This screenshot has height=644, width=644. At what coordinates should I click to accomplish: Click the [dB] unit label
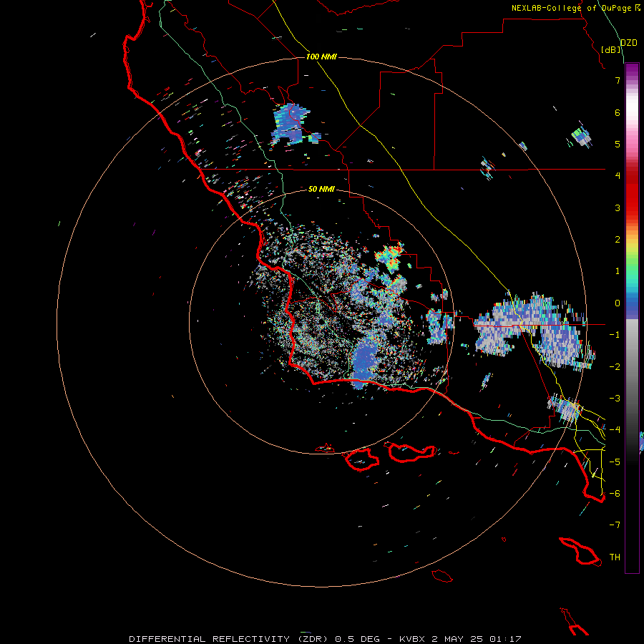coord(611,49)
